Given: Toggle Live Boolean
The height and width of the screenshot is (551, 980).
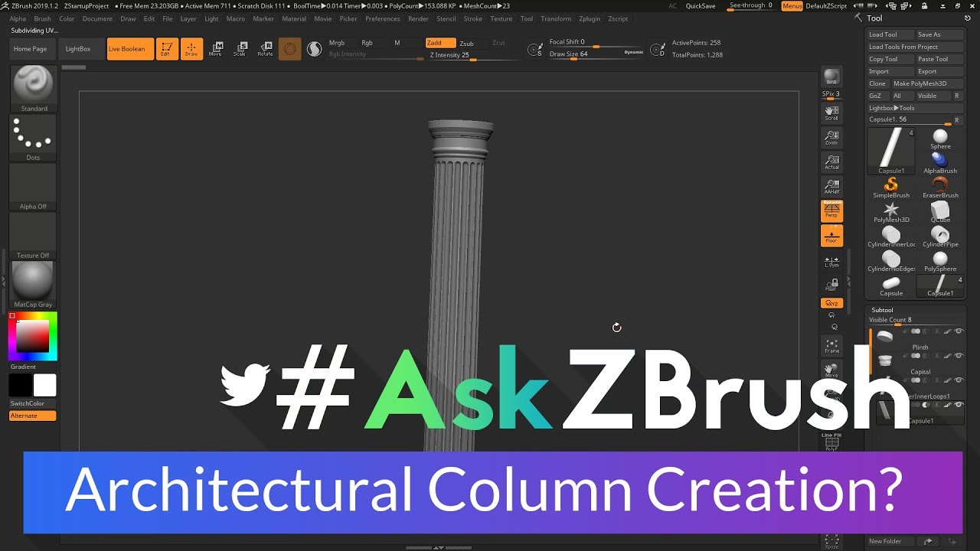Looking at the screenshot, I should coord(130,49).
